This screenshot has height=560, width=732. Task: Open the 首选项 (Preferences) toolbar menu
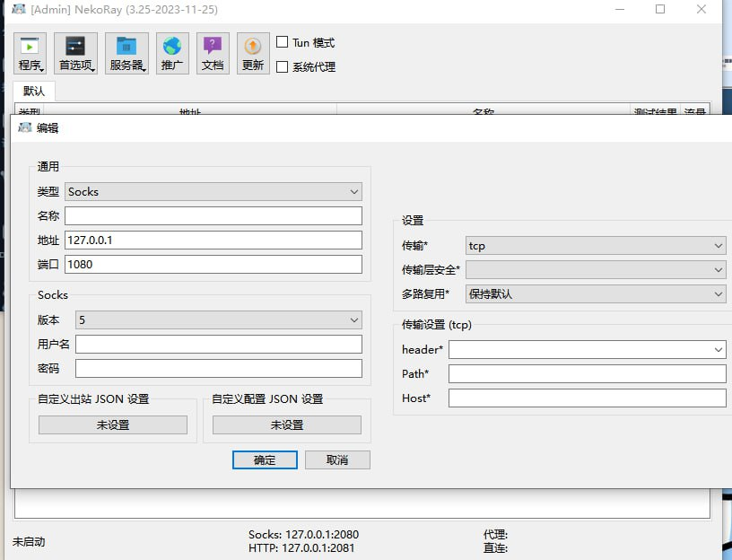coord(75,53)
